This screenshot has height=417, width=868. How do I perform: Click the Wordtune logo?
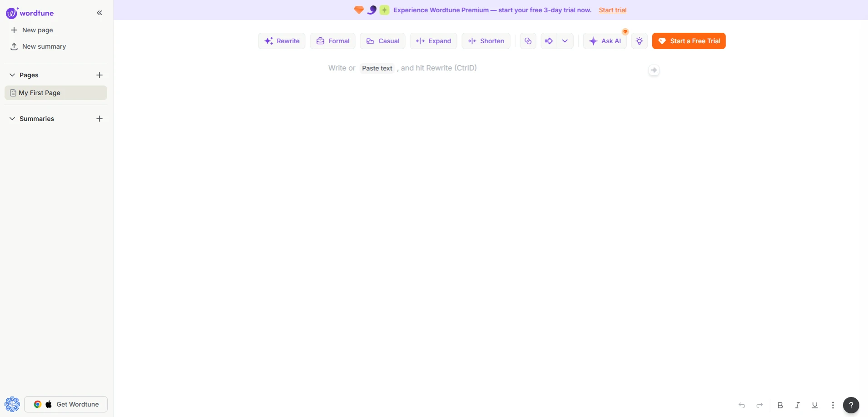point(30,13)
